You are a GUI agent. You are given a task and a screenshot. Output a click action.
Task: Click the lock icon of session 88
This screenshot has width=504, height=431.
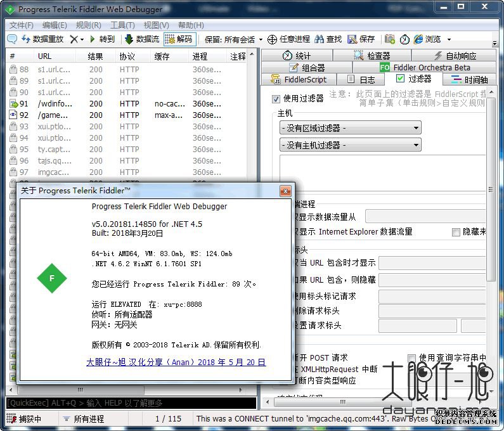click(13, 69)
